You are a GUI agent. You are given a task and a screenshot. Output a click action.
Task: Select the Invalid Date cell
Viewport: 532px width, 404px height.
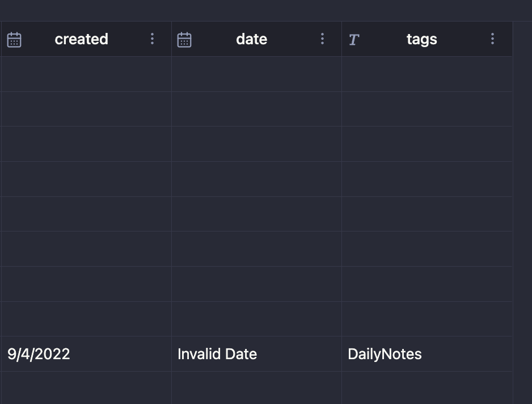click(x=217, y=354)
